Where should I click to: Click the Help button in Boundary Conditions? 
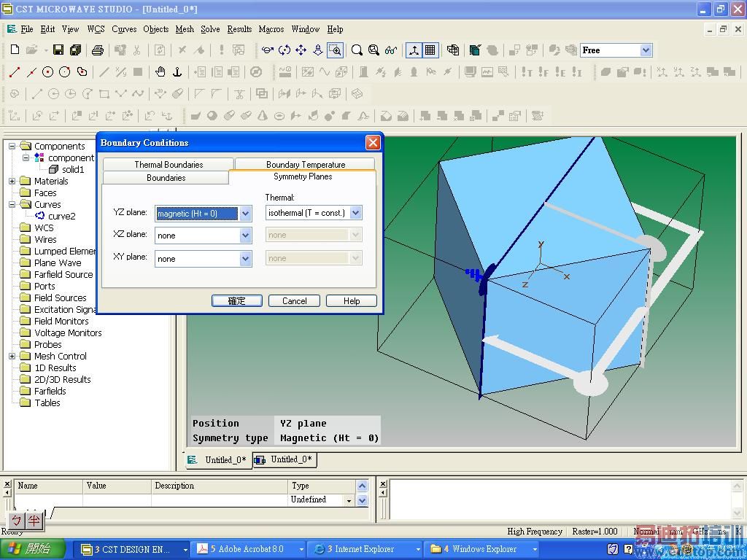(x=352, y=301)
